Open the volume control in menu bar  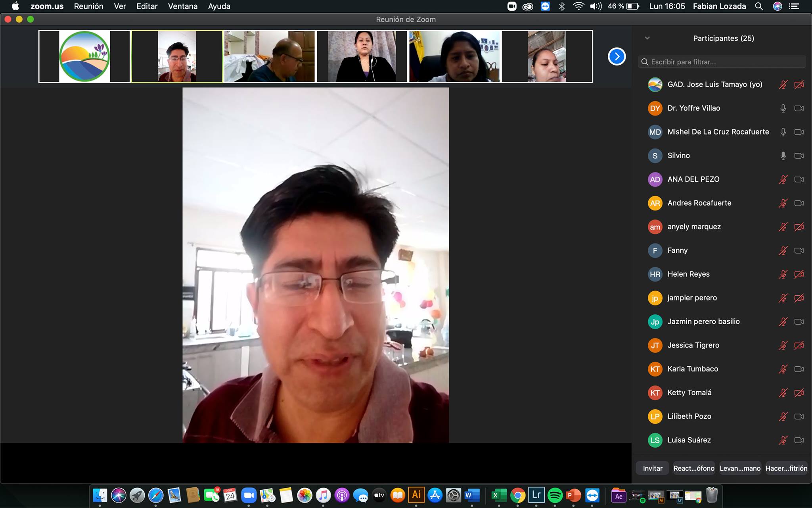(596, 6)
